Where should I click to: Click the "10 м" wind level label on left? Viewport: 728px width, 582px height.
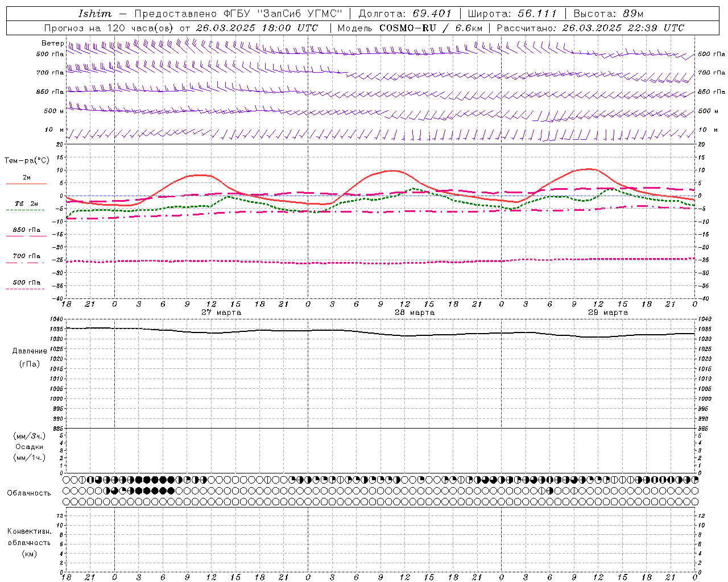pos(55,130)
